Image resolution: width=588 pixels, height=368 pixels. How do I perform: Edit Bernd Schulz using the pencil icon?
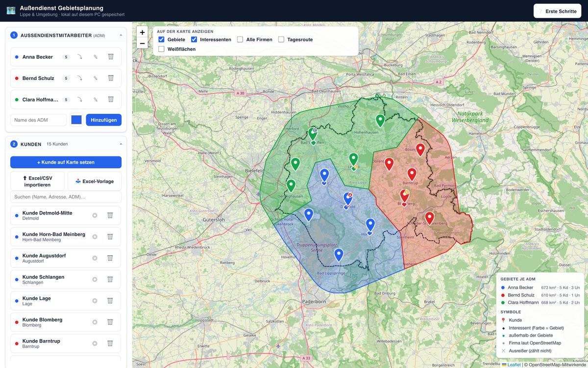[x=96, y=78]
